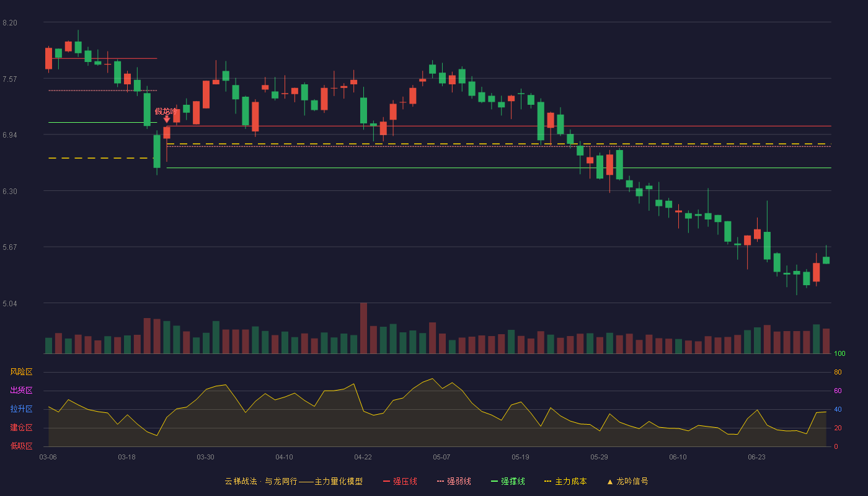Toggle the 强弱线 legend entry

454,481
